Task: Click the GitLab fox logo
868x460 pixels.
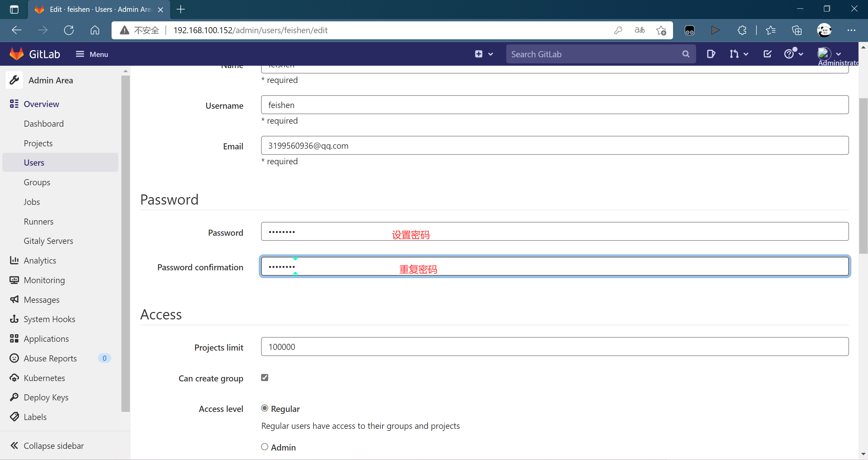Action: click(x=16, y=54)
